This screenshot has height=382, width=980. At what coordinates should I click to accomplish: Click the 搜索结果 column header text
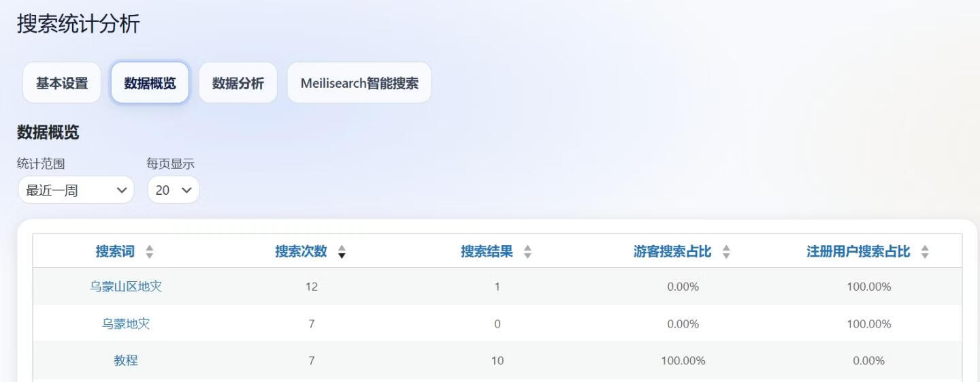487,251
